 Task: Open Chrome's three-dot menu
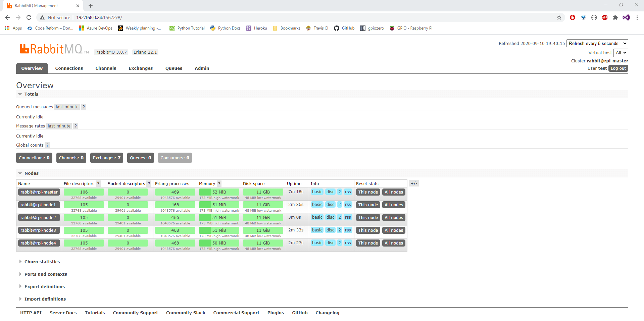click(x=637, y=17)
